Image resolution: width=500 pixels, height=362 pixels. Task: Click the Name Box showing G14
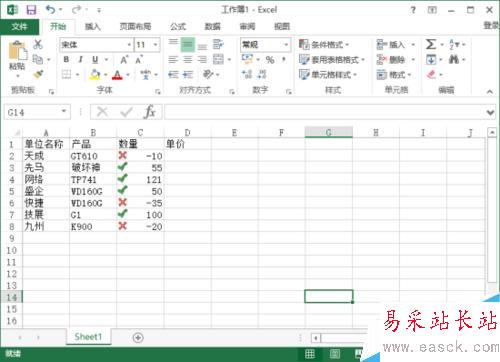pyautogui.click(x=37, y=112)
